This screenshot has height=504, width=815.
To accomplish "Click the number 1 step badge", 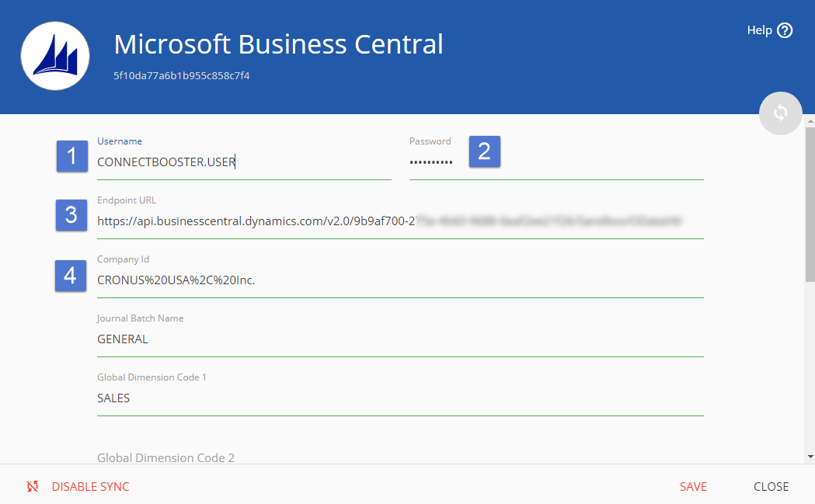I will [x=72, y=156].
